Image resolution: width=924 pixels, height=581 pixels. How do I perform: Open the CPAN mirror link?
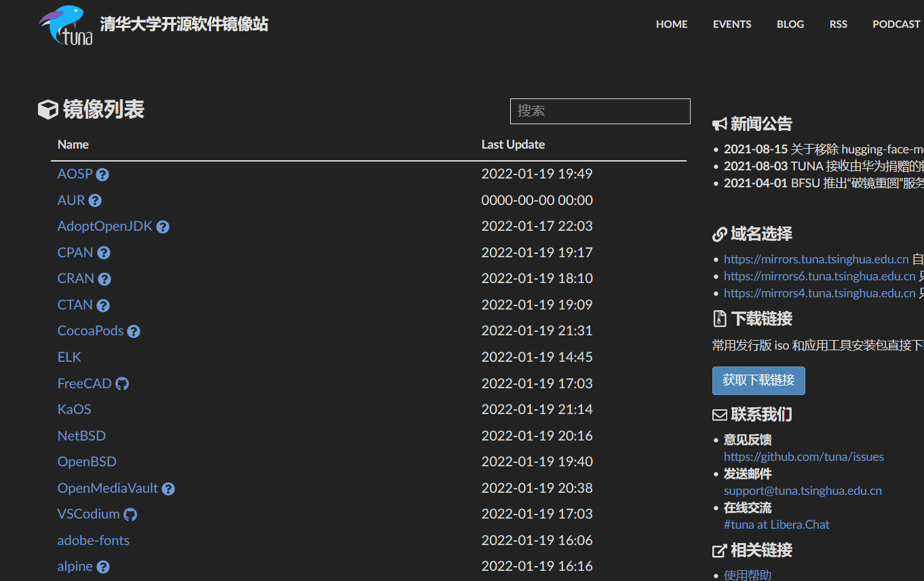point(75,252)
